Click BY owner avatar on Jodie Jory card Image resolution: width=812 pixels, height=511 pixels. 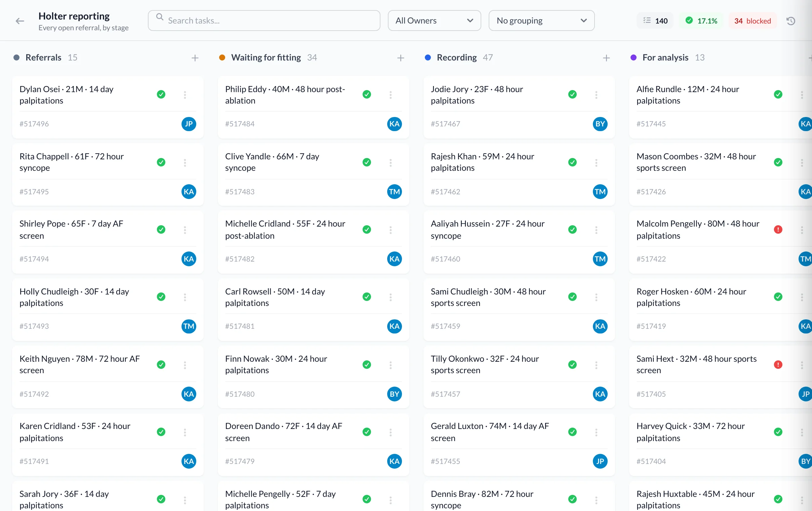[600, 124]
